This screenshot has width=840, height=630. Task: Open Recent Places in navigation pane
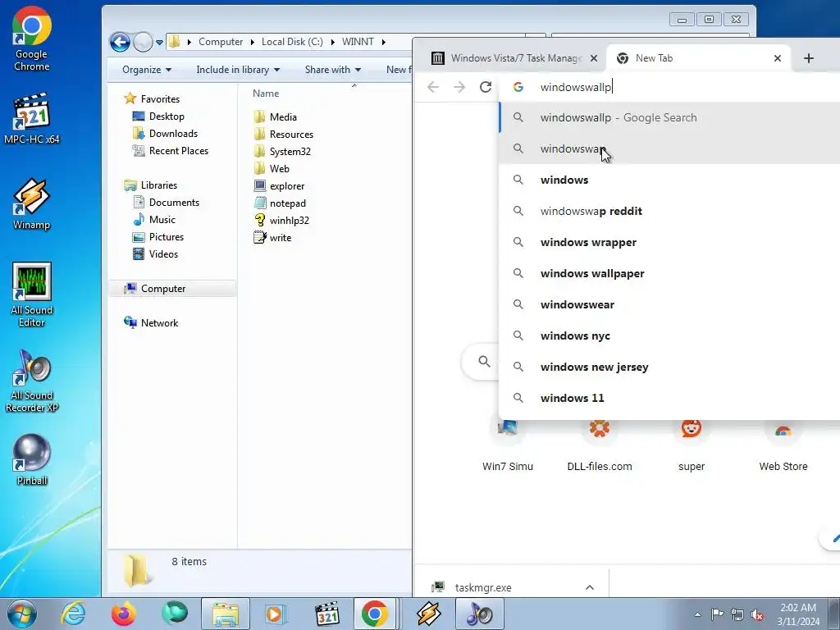click(x=171, y=151)
